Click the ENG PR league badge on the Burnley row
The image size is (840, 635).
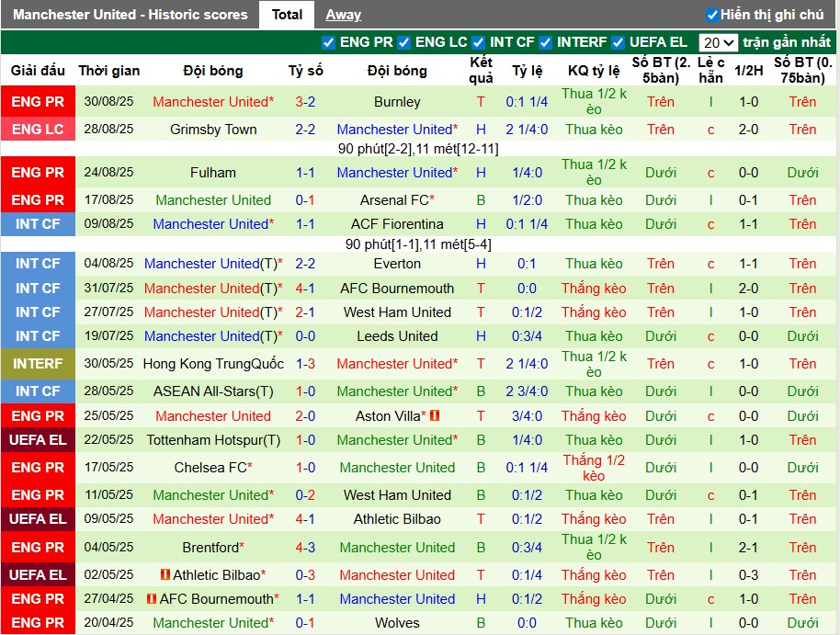37,102
